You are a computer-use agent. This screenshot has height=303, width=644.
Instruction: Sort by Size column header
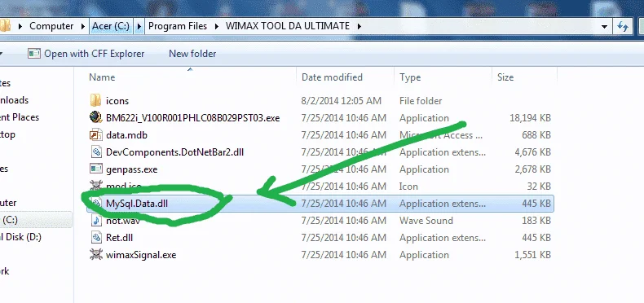505,77
